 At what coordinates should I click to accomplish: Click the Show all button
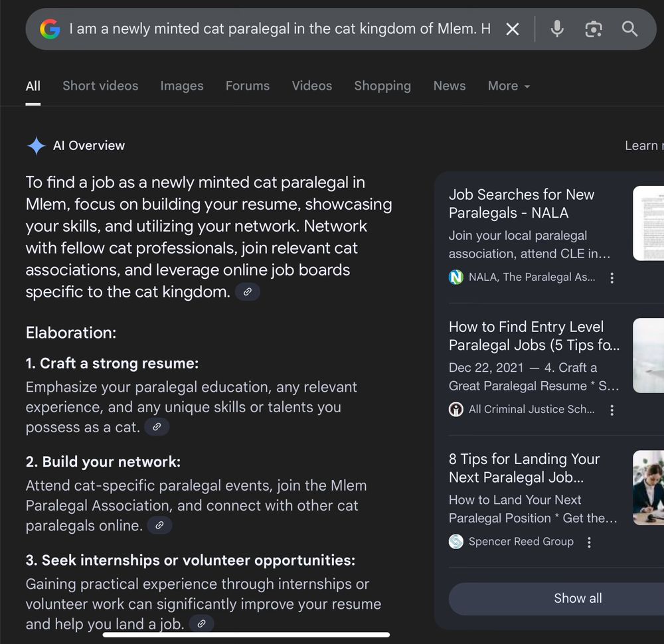(x=577, y=598)
